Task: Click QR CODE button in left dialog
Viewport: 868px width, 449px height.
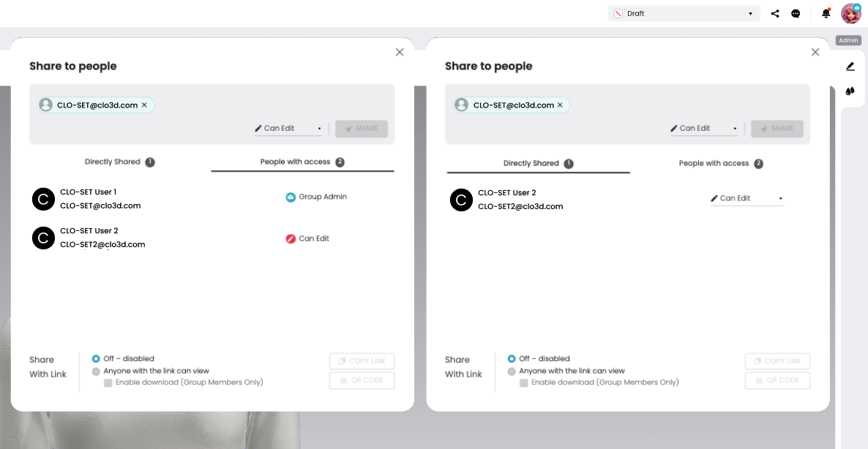Action: [362, 380]
